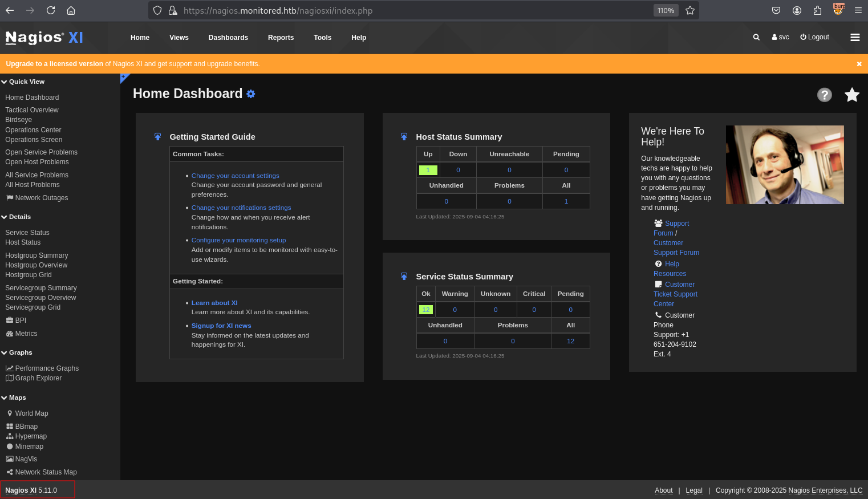The width and height of the screenshot is (868, 499).
Task: Click the browser back arrow
Action: [10, 10]
